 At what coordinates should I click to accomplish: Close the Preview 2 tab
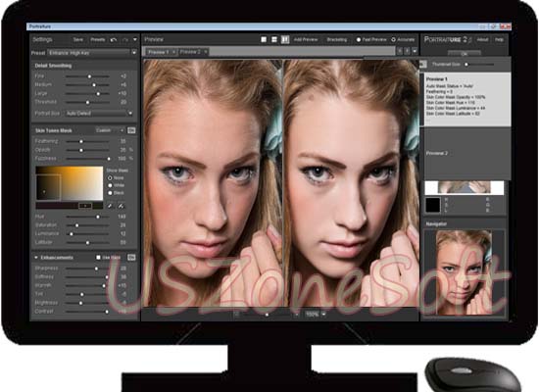point(205,52)
